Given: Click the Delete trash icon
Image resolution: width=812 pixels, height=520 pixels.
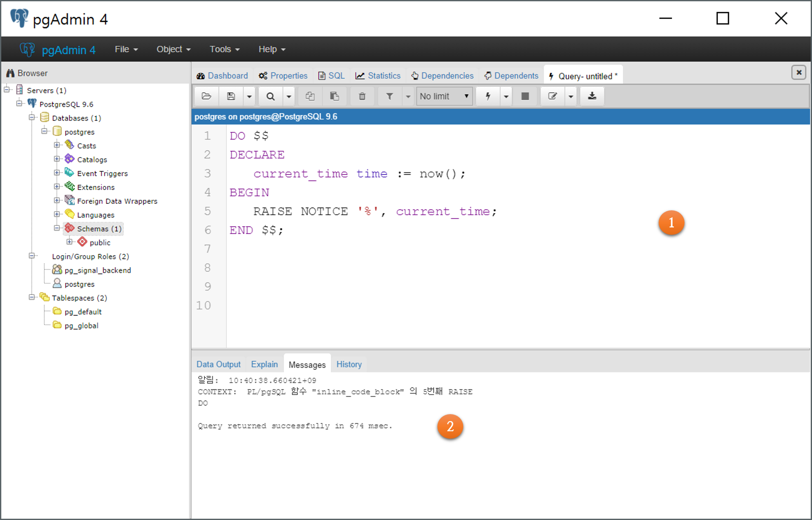Looking at the screenshot, I should (362, 96).
